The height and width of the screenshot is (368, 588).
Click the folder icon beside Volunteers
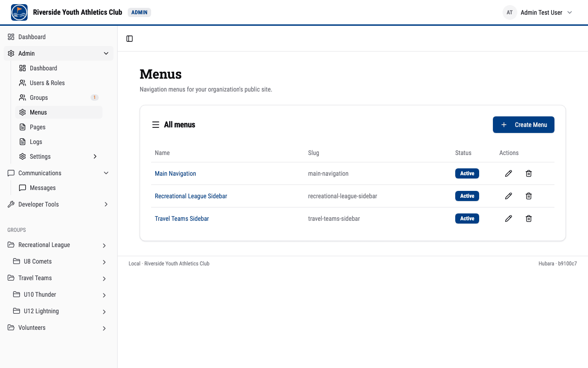[11, 328]
